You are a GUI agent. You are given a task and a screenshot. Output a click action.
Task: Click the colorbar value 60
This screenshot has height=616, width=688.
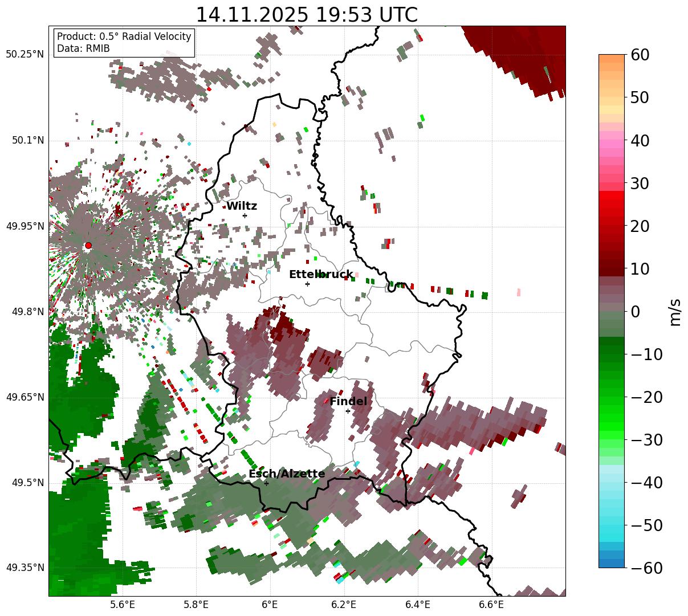pos(640,55)
